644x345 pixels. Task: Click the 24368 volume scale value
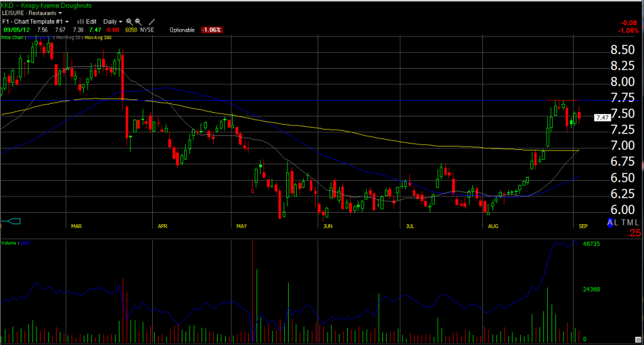[592, 290]
